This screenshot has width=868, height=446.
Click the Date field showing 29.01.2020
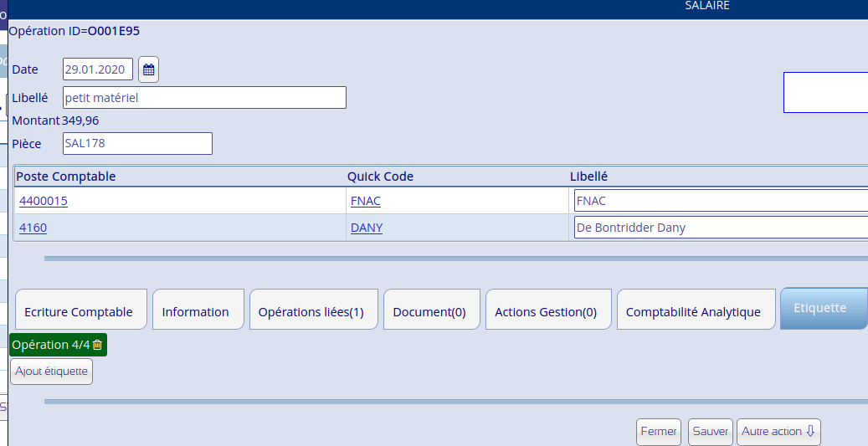97,69
